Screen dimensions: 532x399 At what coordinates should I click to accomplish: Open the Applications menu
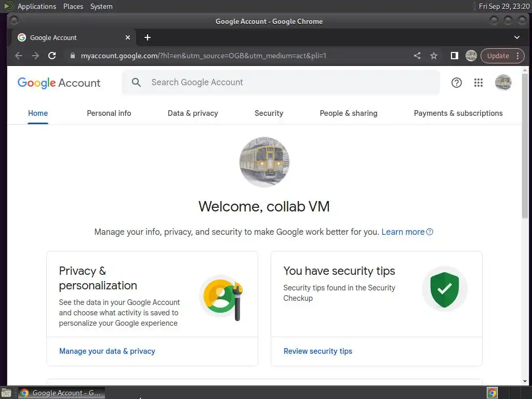click(37, 6)
